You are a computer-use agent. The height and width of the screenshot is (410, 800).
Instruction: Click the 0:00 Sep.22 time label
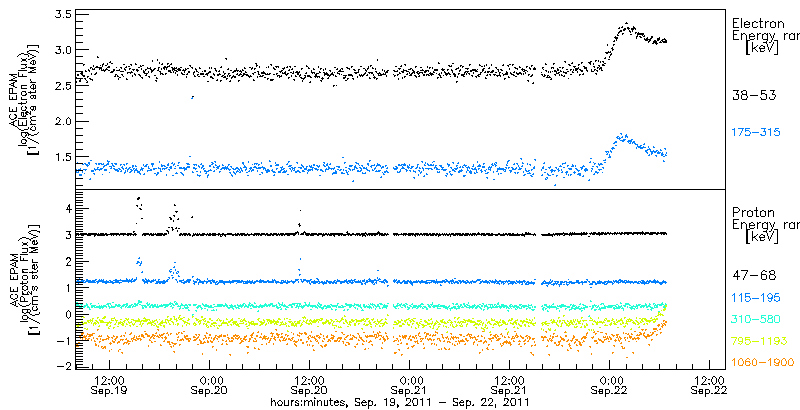pyautogui.click(x=610, y=386)
